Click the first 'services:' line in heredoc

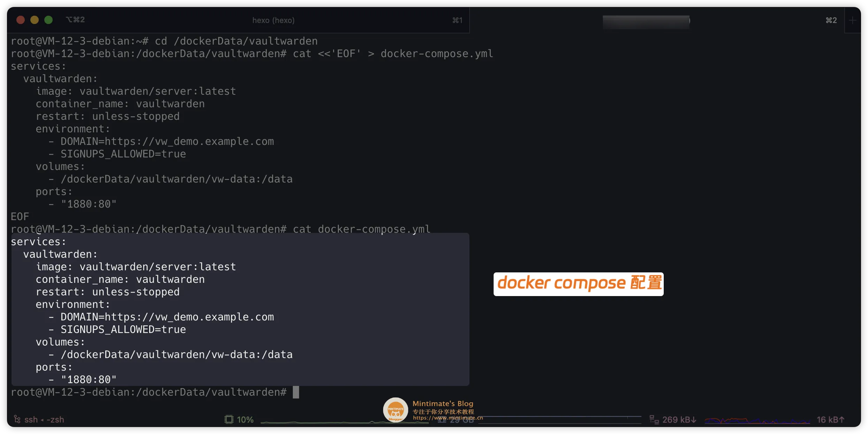click(38, 66)
